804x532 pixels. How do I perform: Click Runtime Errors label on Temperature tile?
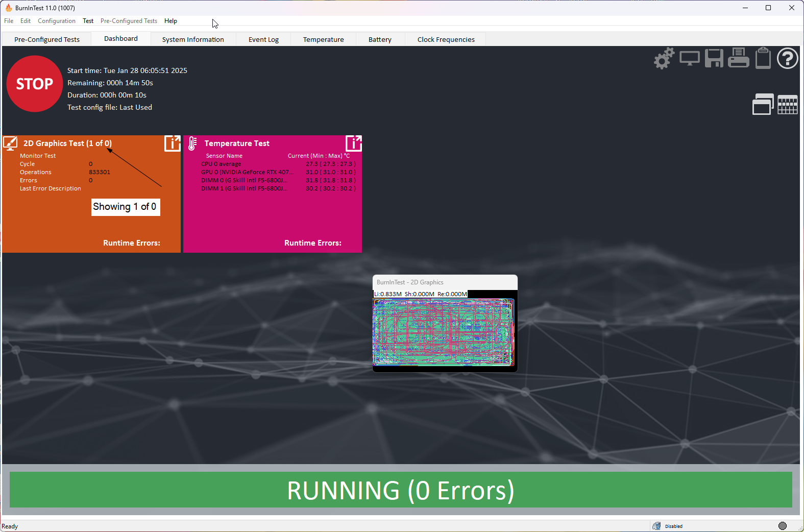313,243
